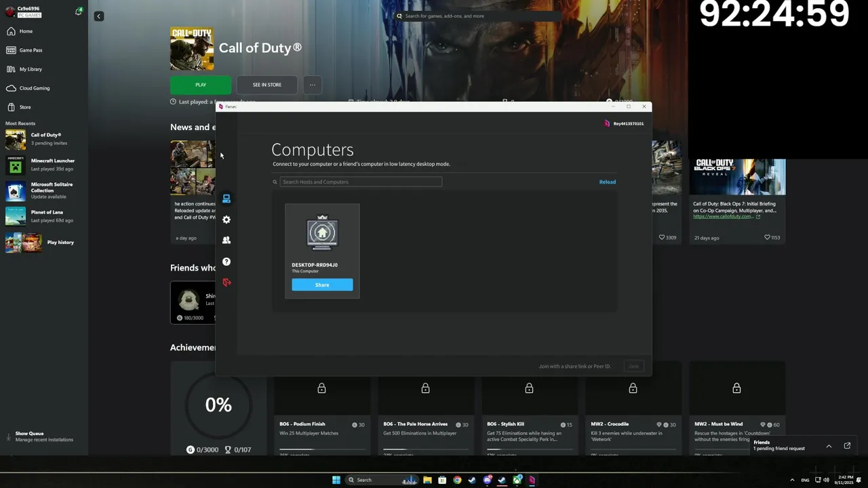Image resolution: width=868 pixels, height=488 pixels.
Task: Click SEE IN STORE button
Action: coord(267,85)
